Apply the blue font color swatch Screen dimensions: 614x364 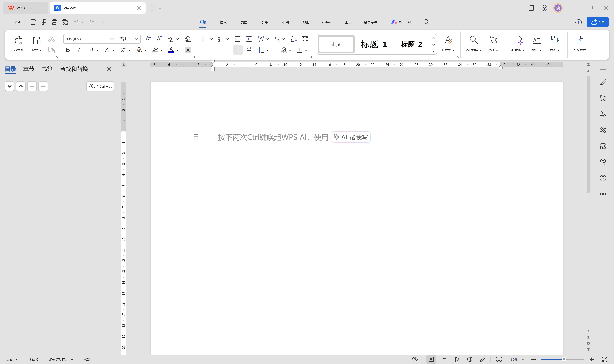click(x=171, y=50)
